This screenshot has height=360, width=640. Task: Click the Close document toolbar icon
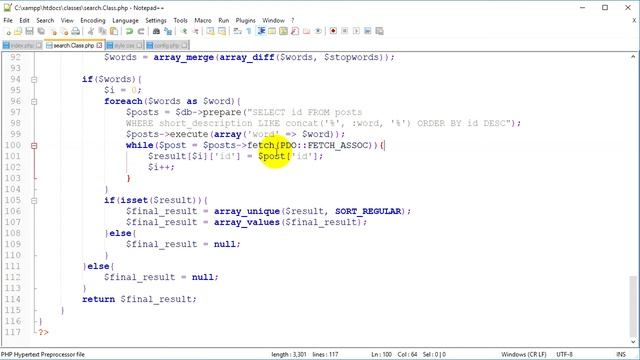(x=53, y=31)
